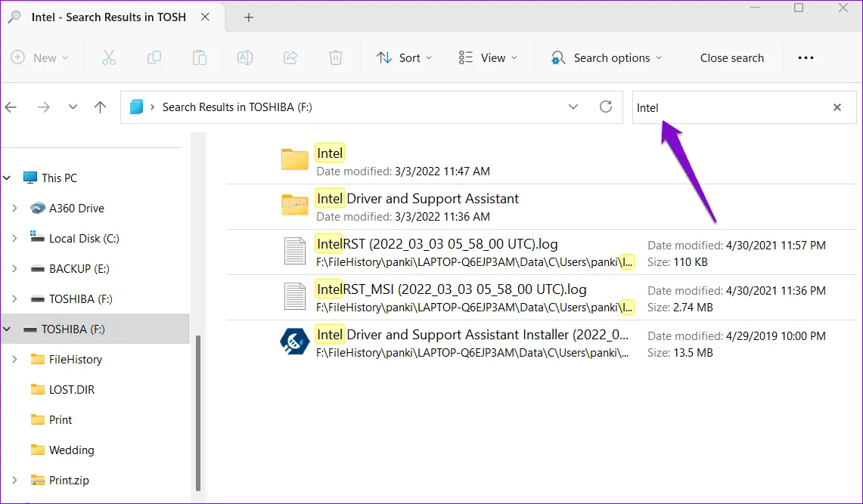
Task: Open a new File Explorer tab
Action: (x=249, y=17)
